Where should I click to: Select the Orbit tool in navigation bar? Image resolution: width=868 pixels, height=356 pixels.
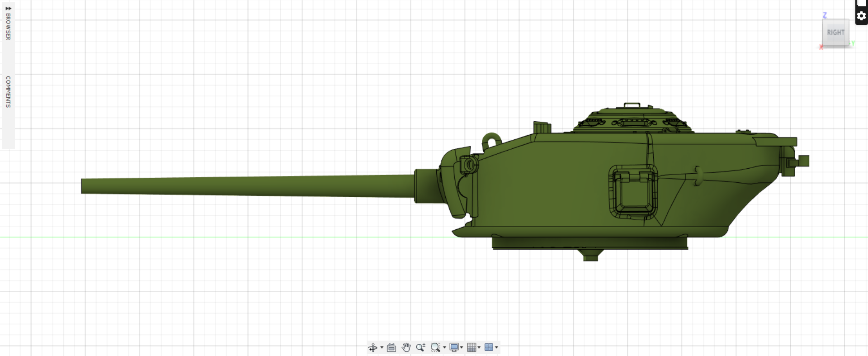click(x=373, y=347)
